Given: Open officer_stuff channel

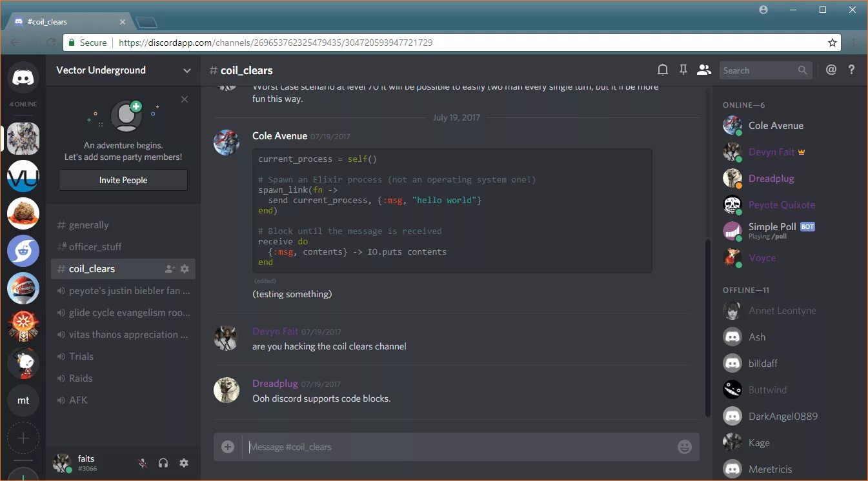Looking at the screenshot, I should coord(123,247).
